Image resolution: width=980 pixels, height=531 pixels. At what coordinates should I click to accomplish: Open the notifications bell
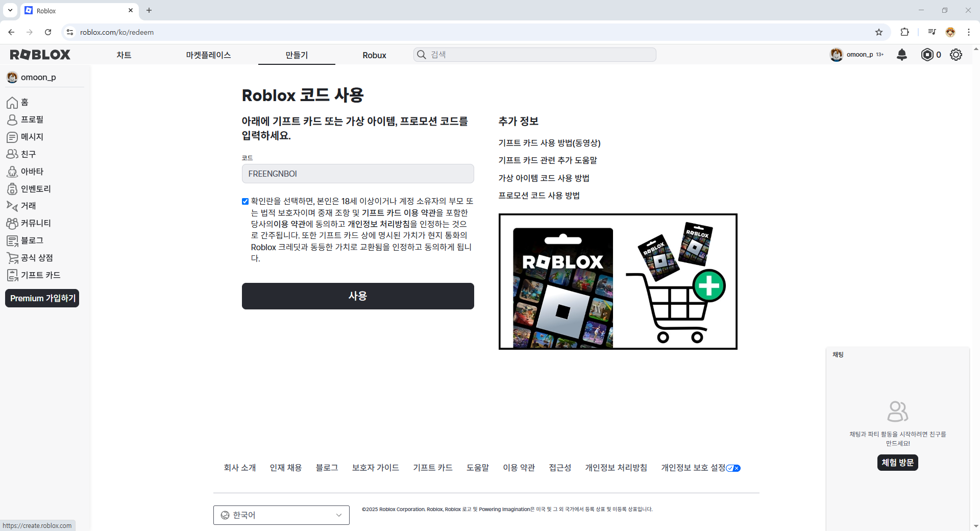click(x=902, y=55)
